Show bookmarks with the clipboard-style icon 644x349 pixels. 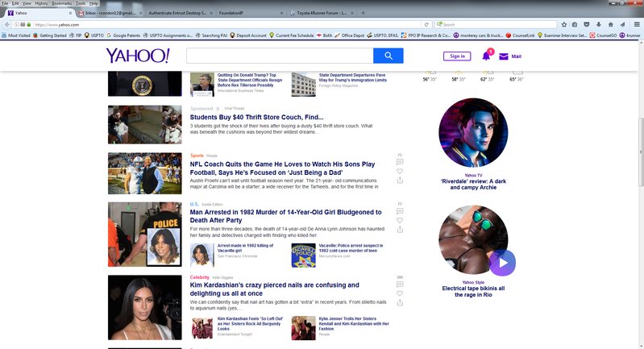coord(575,25)
